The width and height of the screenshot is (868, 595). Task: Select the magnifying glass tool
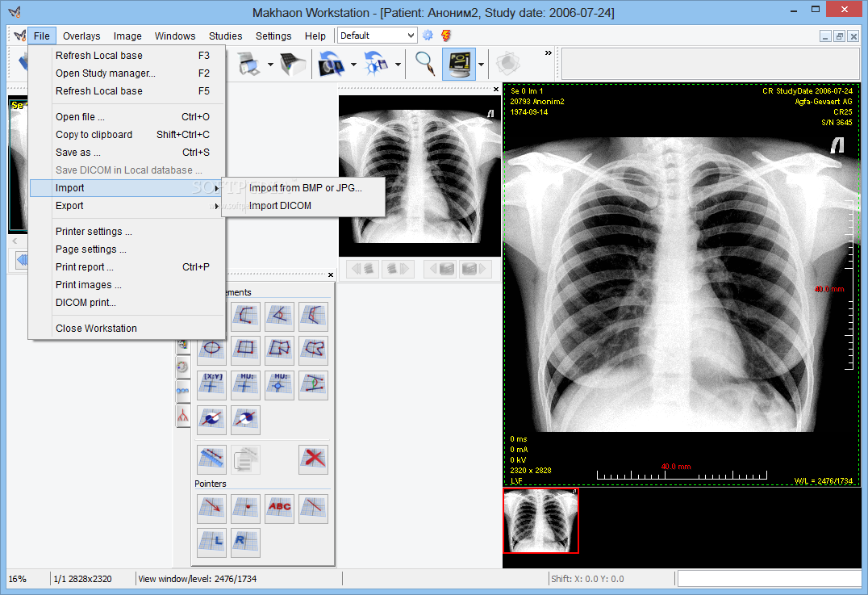(x=424, y=65)
